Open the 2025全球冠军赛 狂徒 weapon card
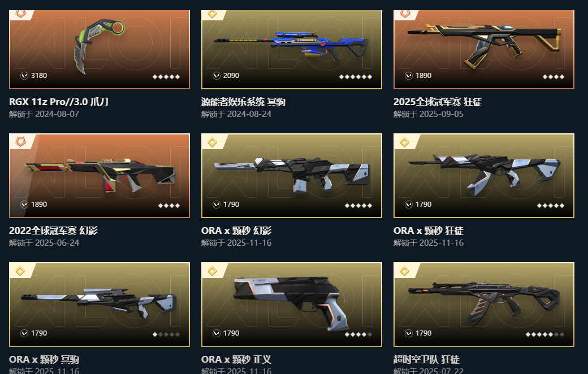The image size is (588, 374). (484, 50)
